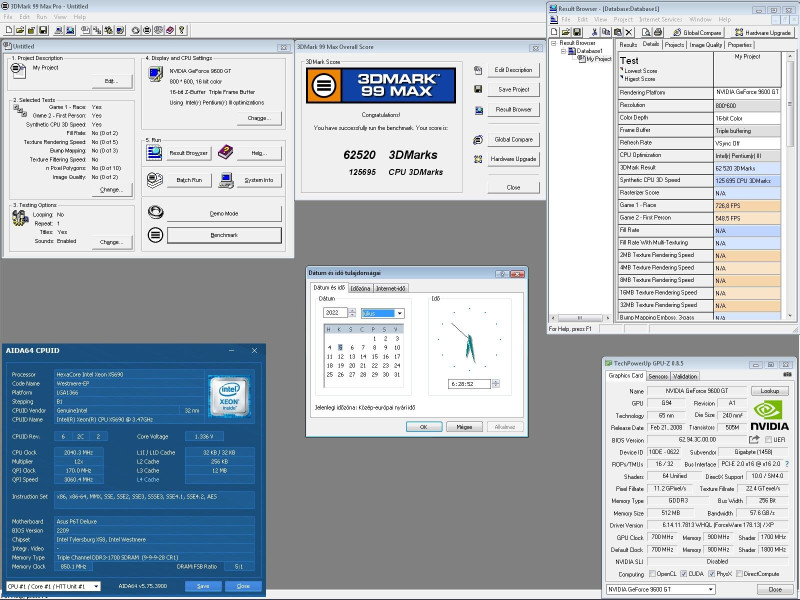Click New project icon in 3DMark toolbar
Screen dimensions: 800x600
coord(9,31)
